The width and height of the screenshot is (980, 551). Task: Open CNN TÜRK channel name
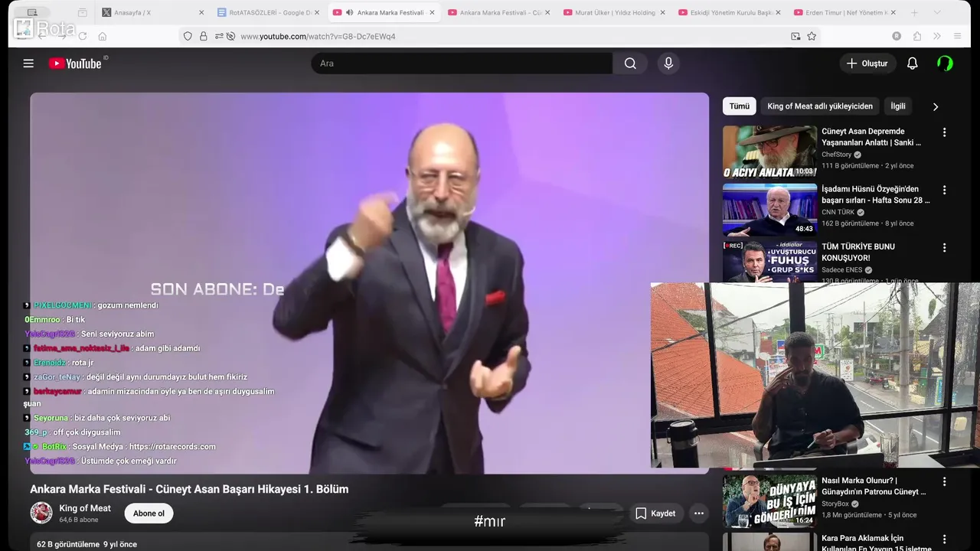point(838,212)
